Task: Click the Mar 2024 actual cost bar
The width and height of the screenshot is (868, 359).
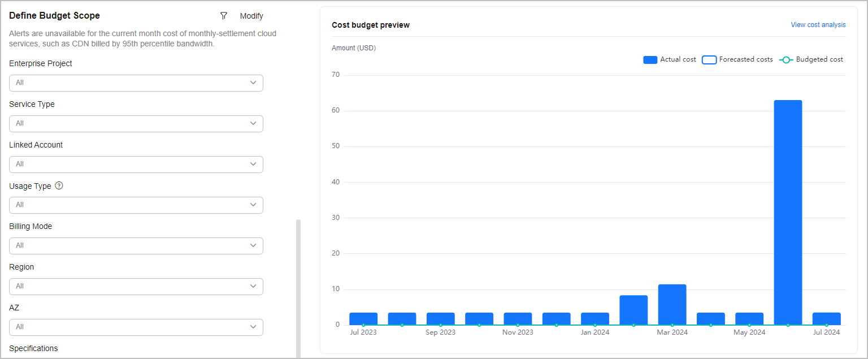Action: pyautogui.click(x=672, y=305)
